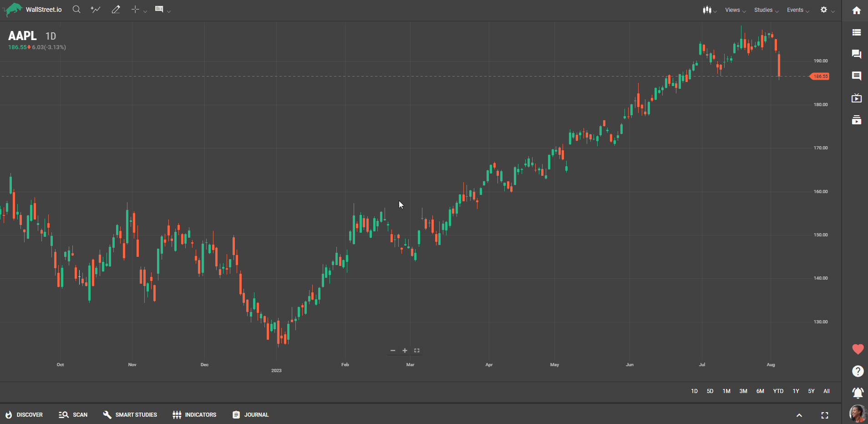Add AAPL to favorites with heart icon
Viewport: 868px width, 424px height.
click(858, 349)
